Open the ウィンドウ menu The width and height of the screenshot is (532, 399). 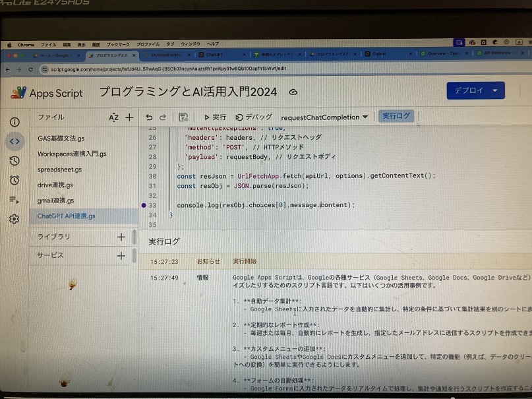(191, 44)
